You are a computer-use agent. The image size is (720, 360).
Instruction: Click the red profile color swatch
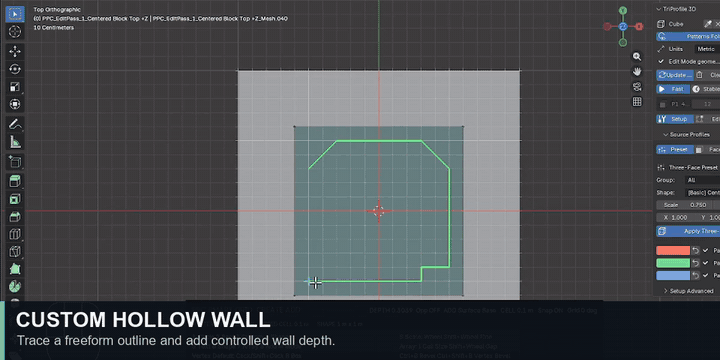673,251
